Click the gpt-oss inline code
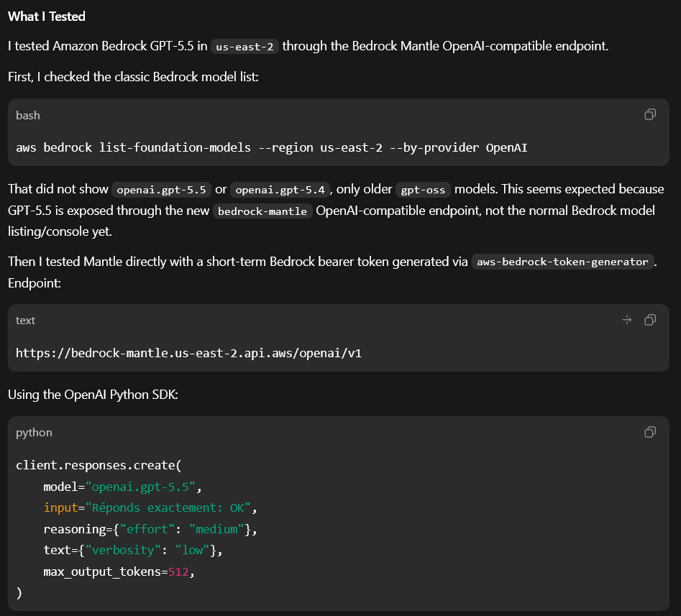The image size is (681, 616). pyautogui.click(x=423, y=190)
